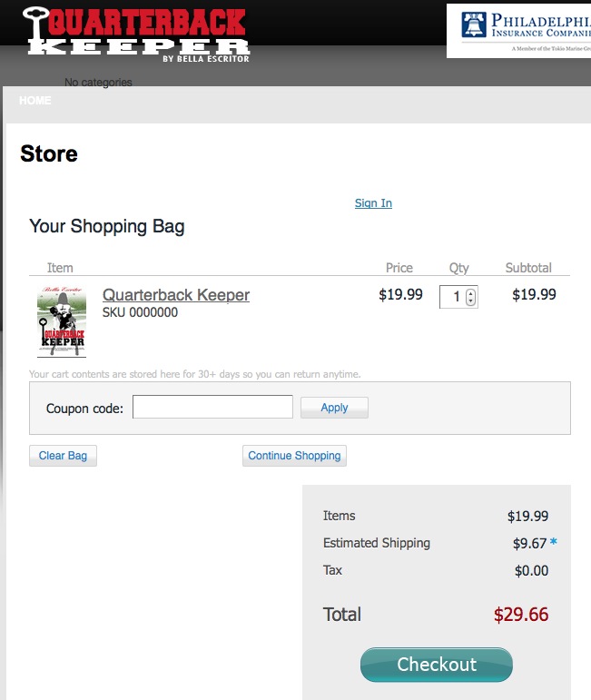Click the Store page heading
591x700 pixels.
tap(49, 153)
